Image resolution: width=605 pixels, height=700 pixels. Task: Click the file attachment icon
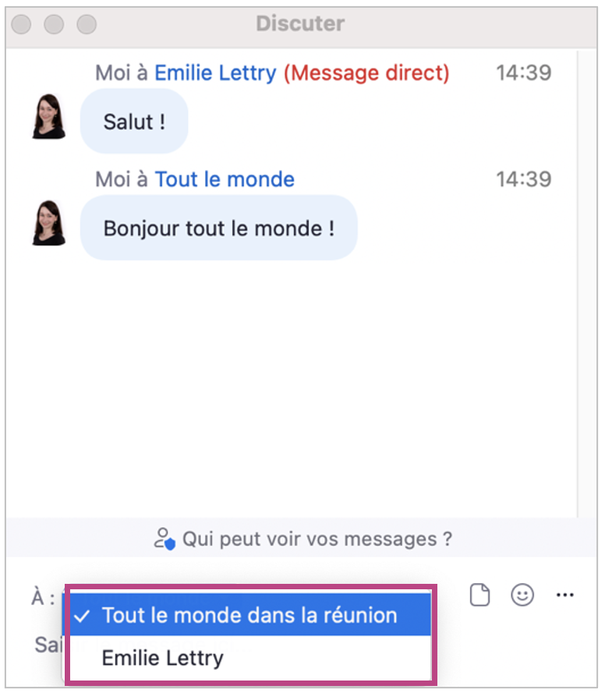(x=480, y=596)
